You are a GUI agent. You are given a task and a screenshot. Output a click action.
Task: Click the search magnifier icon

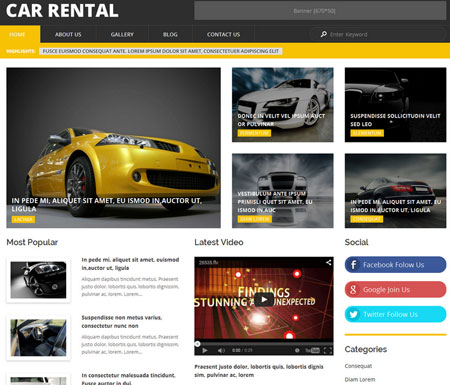(x=323, y=34)
